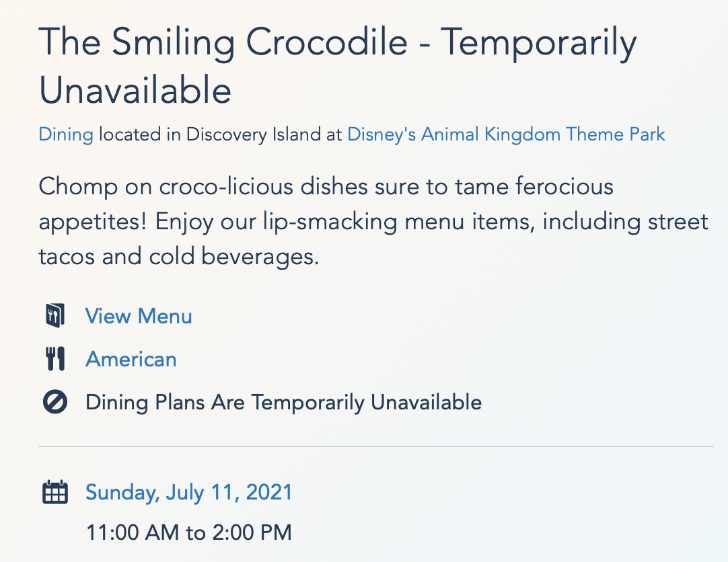Go to Disney's Animal Kingdom Theme Park link
The height and width of the screenshot is (562, 728).
coord(506,134)
